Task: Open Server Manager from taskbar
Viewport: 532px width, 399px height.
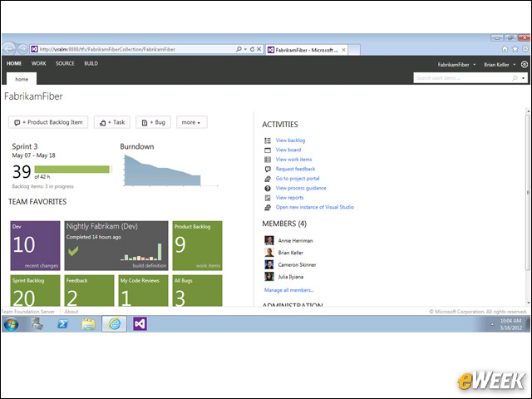Action: point(37,323)
